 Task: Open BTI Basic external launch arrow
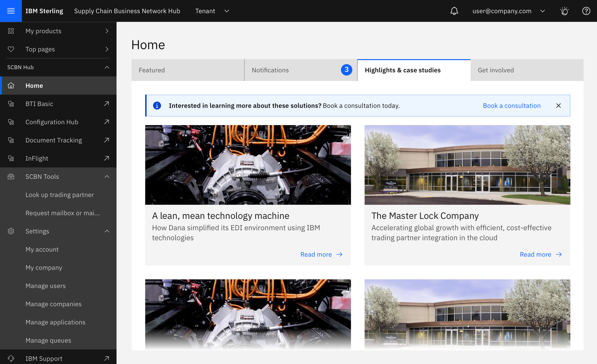107,104
